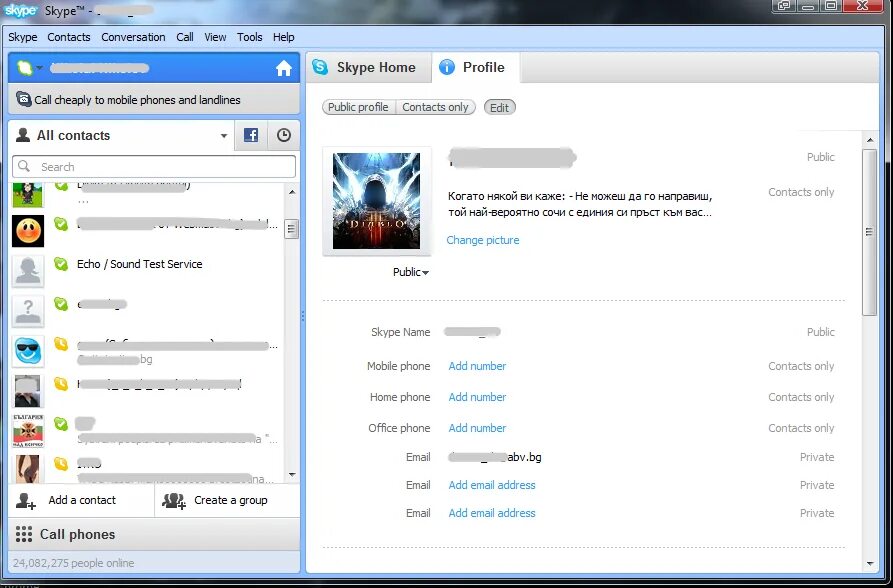Click the panel splitter handle dots

point(302,316)
